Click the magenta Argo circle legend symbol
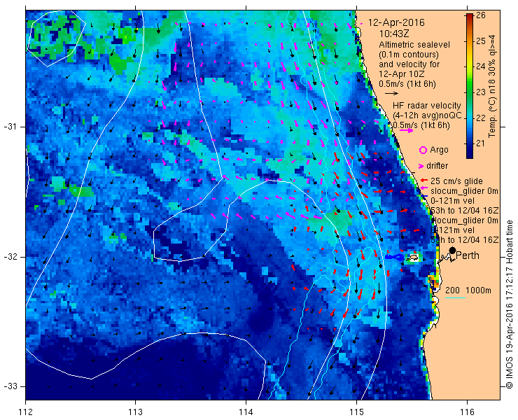Image resolution: width=518 pixels, height=420 pixels. click(423, 150)
